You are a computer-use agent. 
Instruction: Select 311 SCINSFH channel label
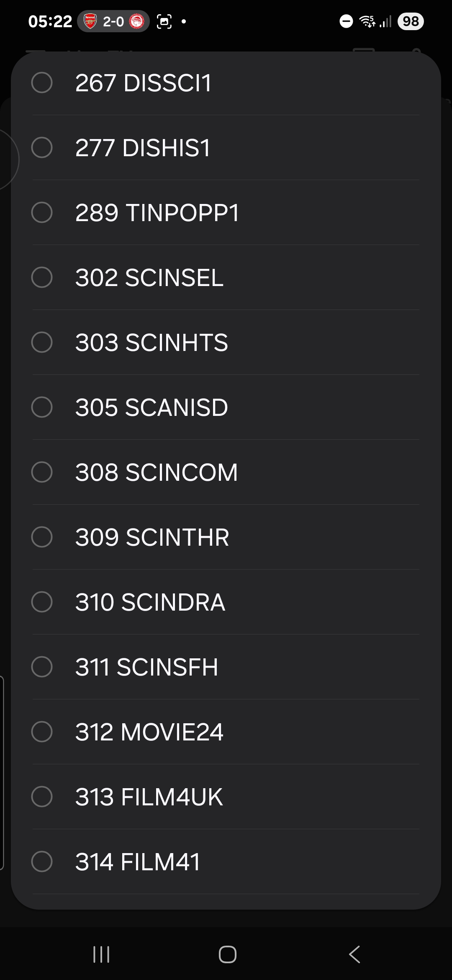point(146,667)
